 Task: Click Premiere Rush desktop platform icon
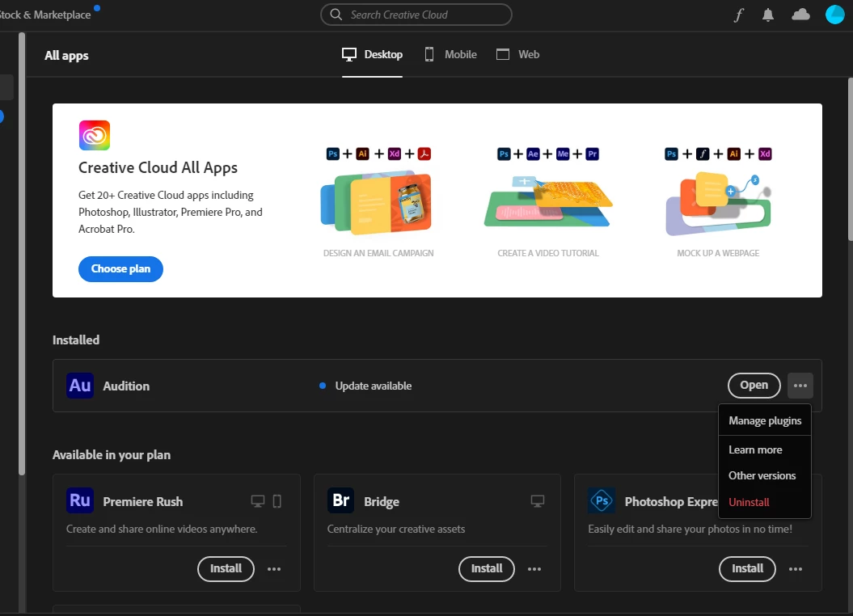click(x=258, y=501)
